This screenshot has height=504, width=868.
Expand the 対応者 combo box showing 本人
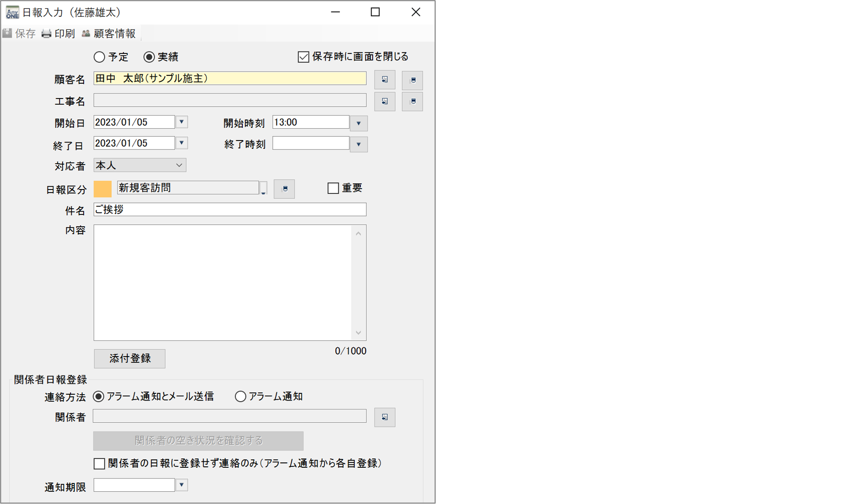pos(179,165)
